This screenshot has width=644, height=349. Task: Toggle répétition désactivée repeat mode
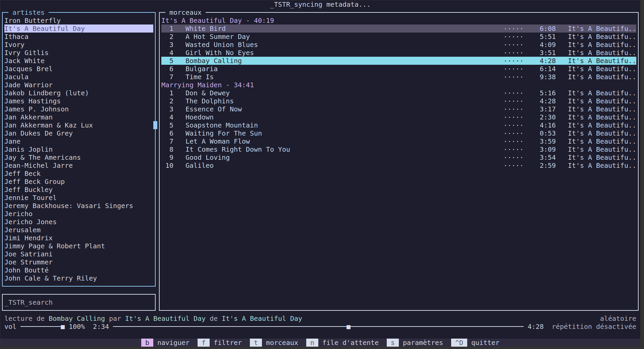594,327
